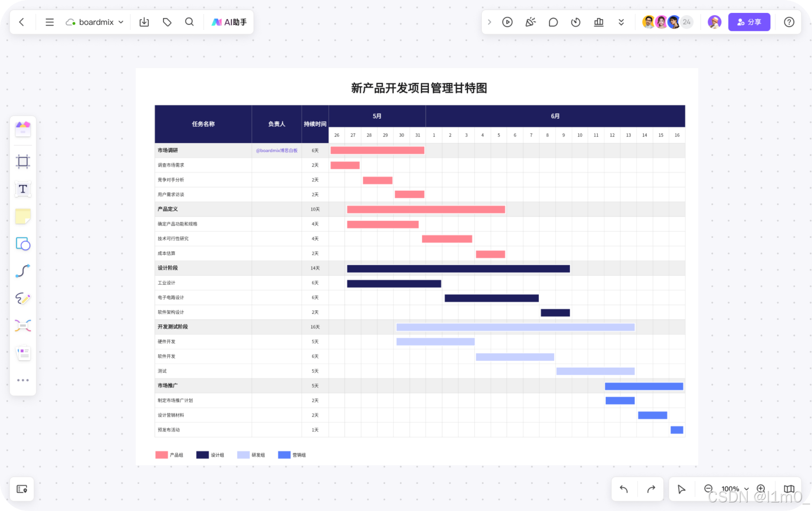
Task: Open the comment bubble tool
Action: [553, 22]
